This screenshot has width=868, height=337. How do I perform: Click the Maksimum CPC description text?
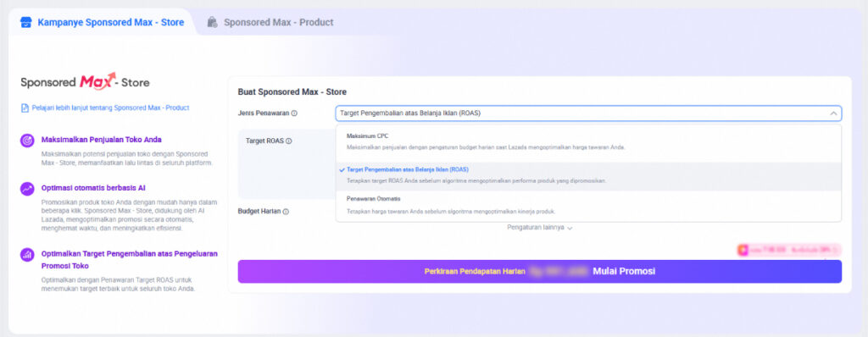coord(486,147)
